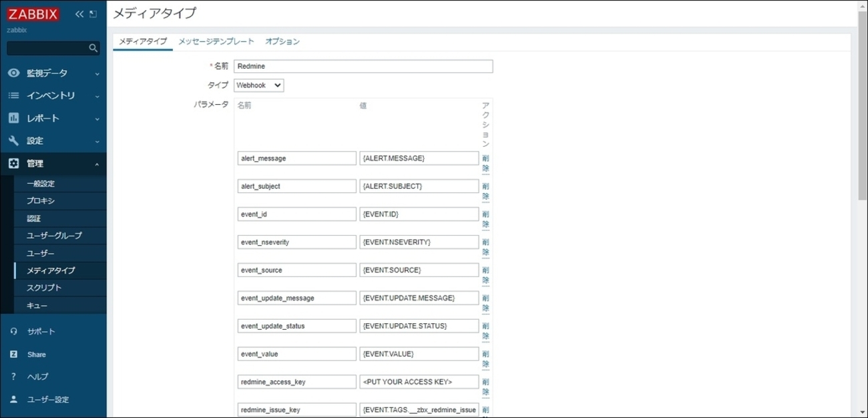Switch to the メッセージテンプレート tab
The height and width of the screenshot is (418, 868).
[x=216, y=41]
